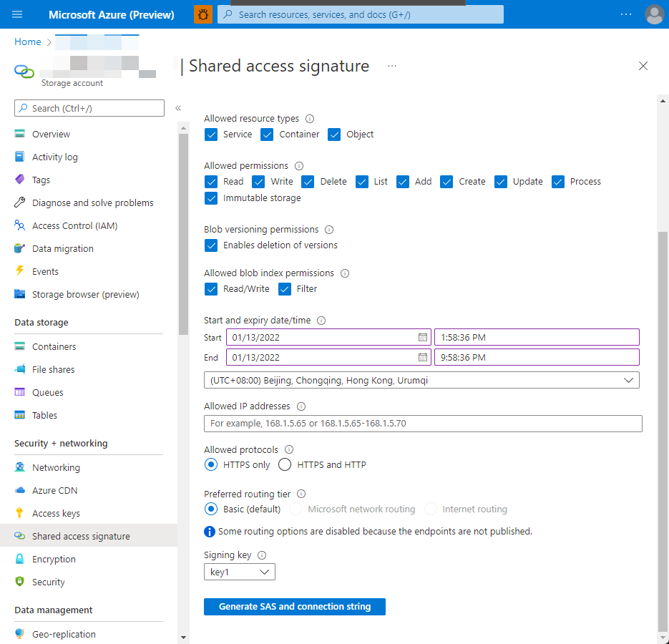Click the Tags icon in sidebar
669x644 pixels.
19,179
